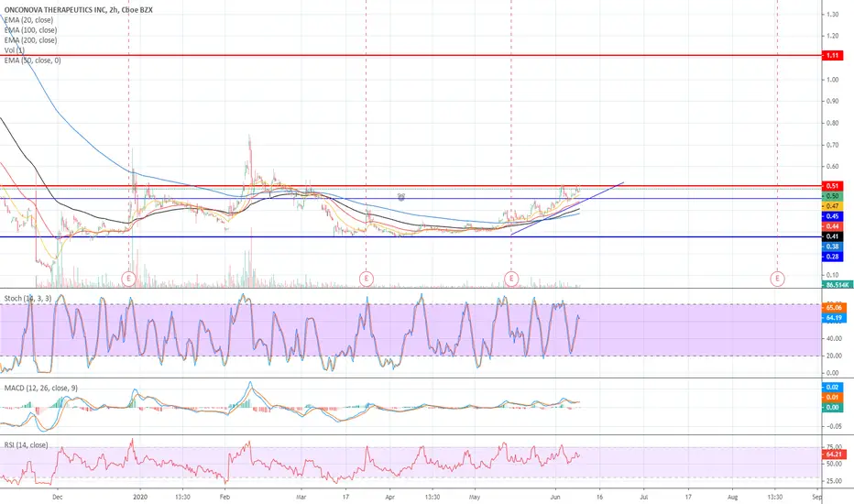The height and width of the screenshot is (504, 854).
Task: Click the Jun label on time axis
Action: [x=555, y=497]
